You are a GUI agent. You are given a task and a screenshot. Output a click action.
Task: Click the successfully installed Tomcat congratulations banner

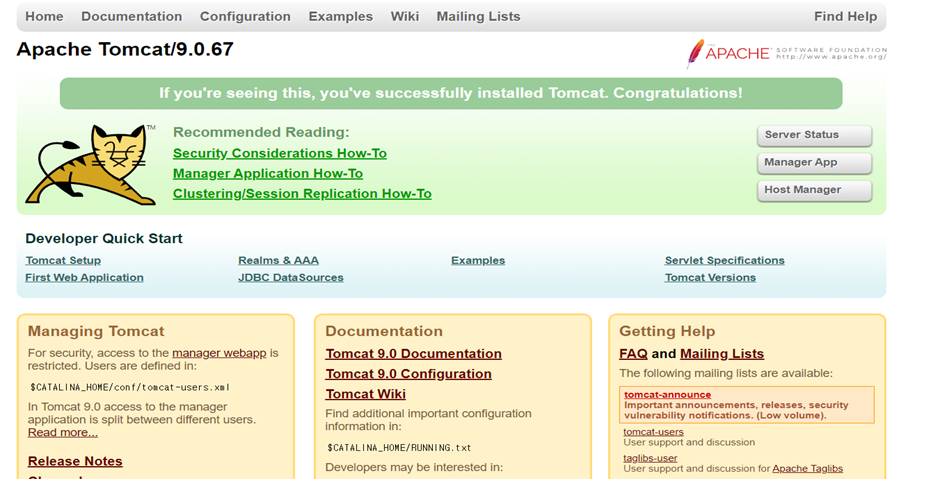tap(451, 94)
